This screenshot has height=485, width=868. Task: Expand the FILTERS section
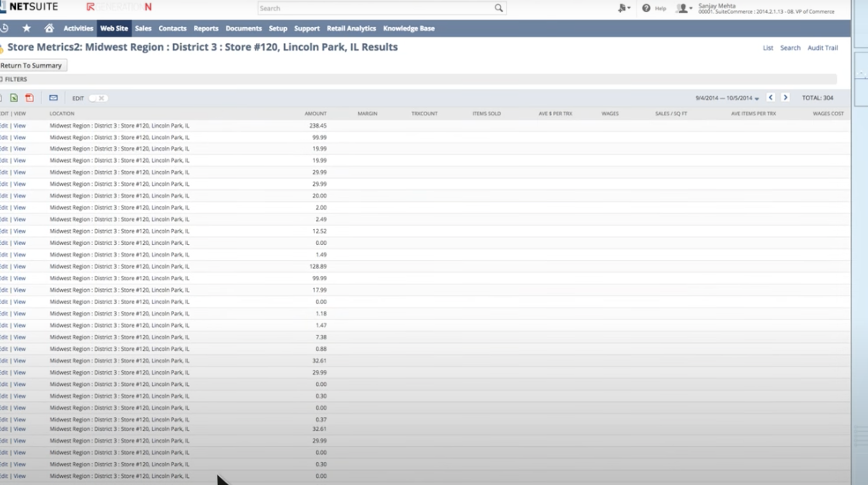14,79
